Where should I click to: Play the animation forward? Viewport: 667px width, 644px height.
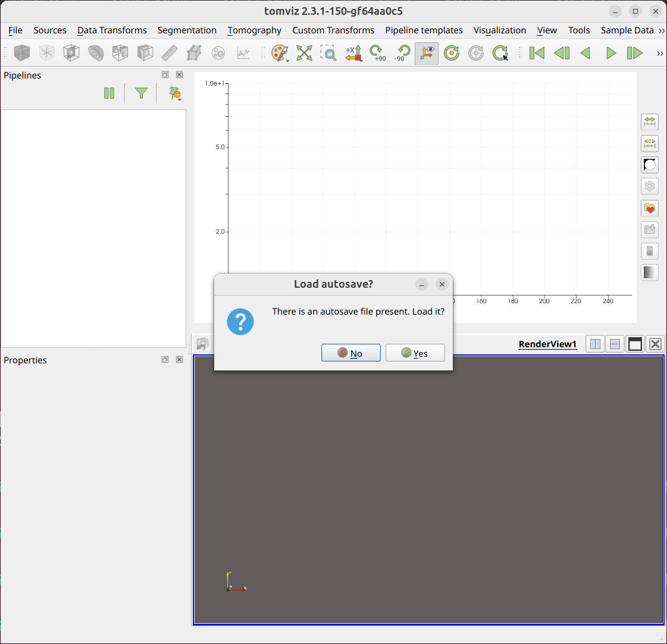[x=610, y=53]
